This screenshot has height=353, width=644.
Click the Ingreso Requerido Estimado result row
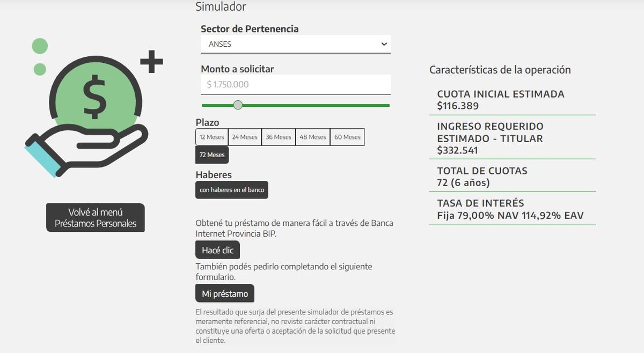coord(512,138)
